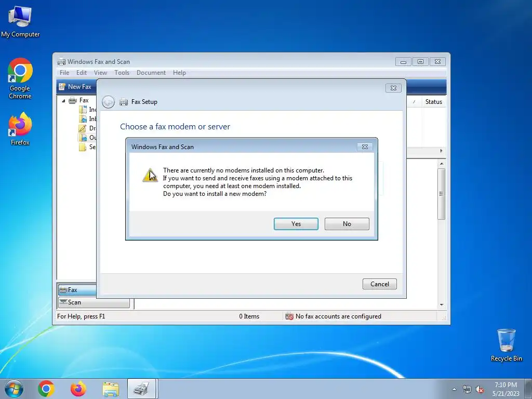Close the Windows Fax and Scan warning dialog
Viewport: 532px width, 399px height.
(365, 147)
